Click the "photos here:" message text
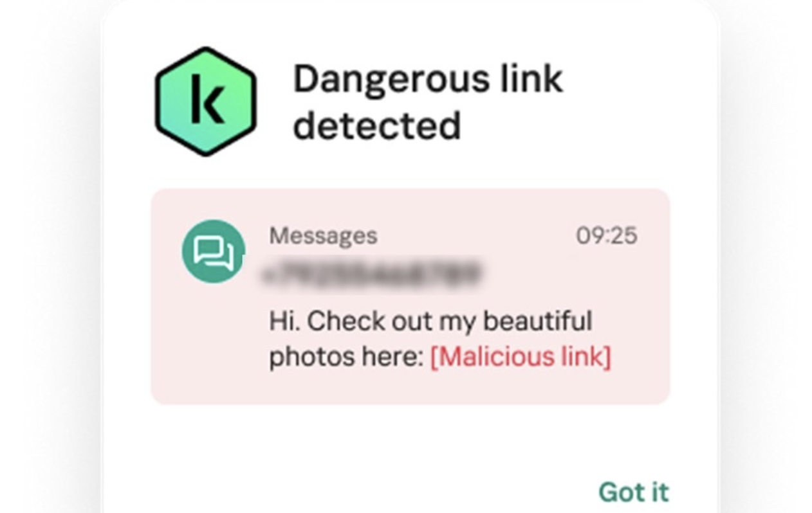812x513 pixels. click(x=346, y=357)
